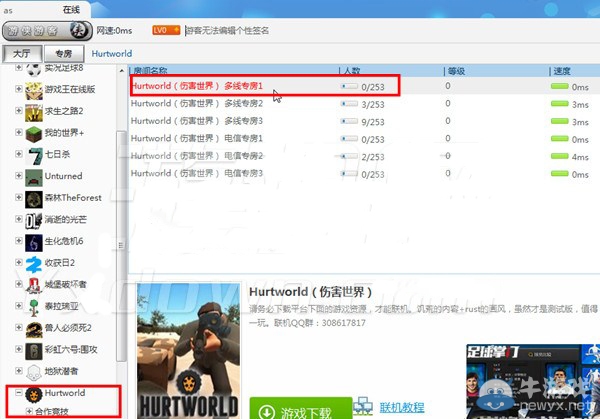Expand the 七日杀 tree node
This screenshot has height=419, width=600.
pyautogui.click(x=18, y=154)
